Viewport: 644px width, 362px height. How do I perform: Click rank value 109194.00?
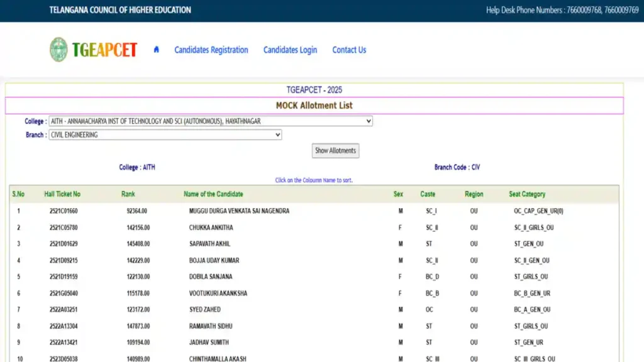(x=138, y=343)
